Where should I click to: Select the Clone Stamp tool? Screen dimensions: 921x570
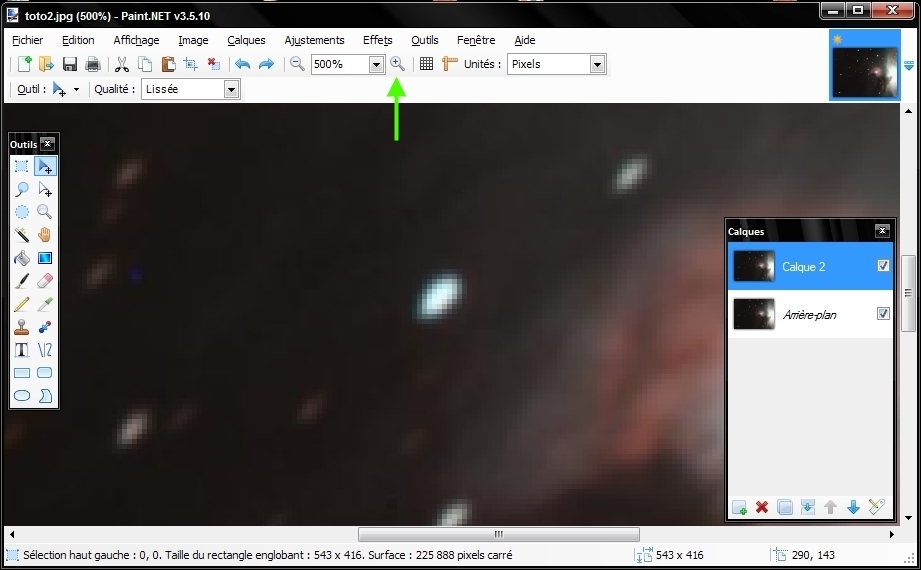[22, 327]
